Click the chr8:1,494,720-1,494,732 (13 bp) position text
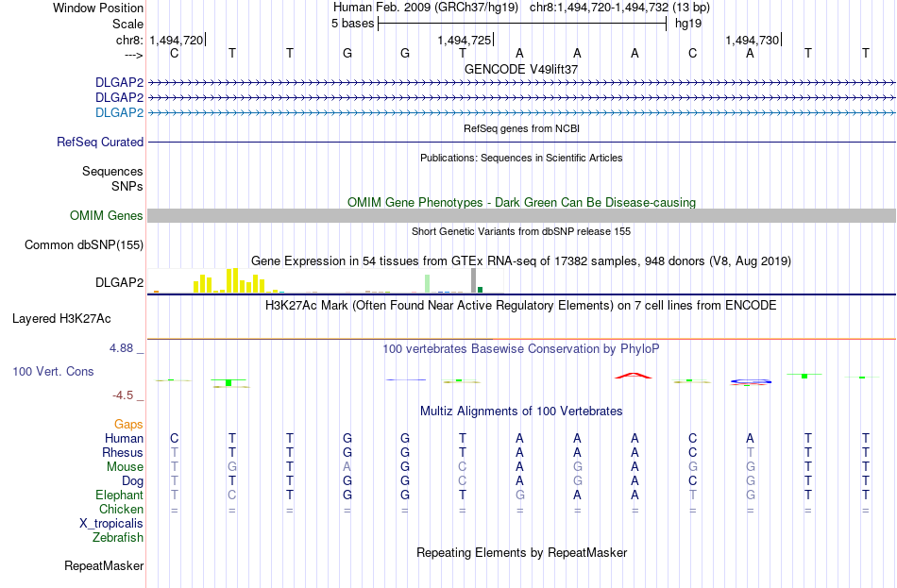The image size is (897, 588). tap(619, 8)
